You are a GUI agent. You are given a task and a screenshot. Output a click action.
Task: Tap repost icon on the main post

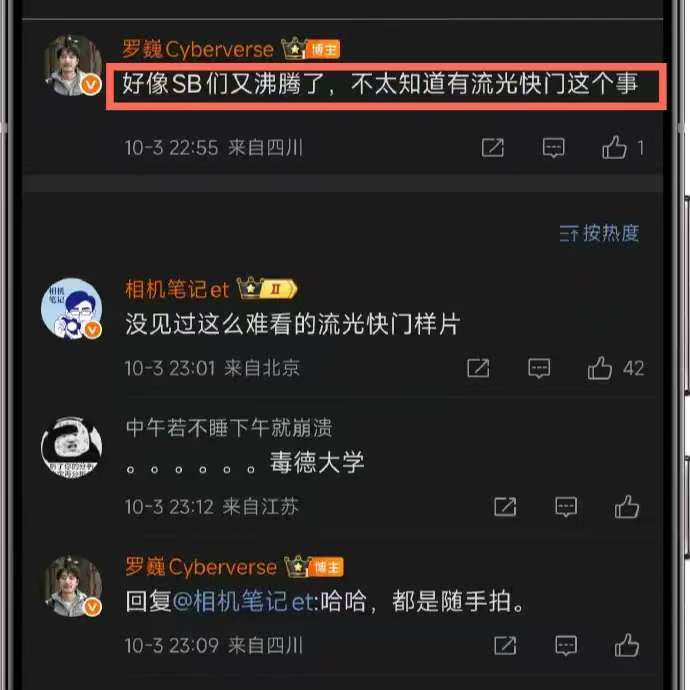[492, 147]
